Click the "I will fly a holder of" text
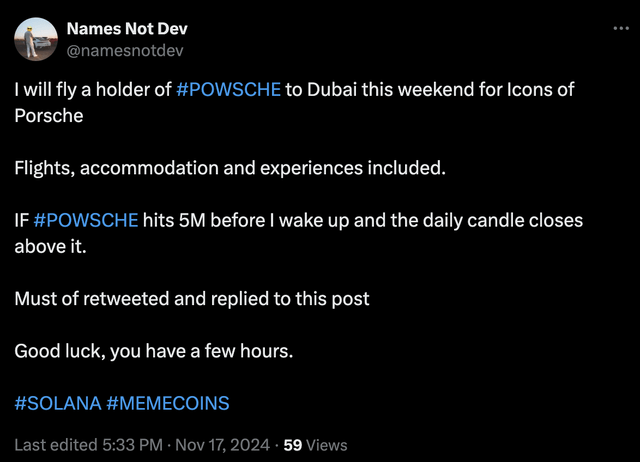The height and width of the screenshot is (462, 640). pos(92,90)
